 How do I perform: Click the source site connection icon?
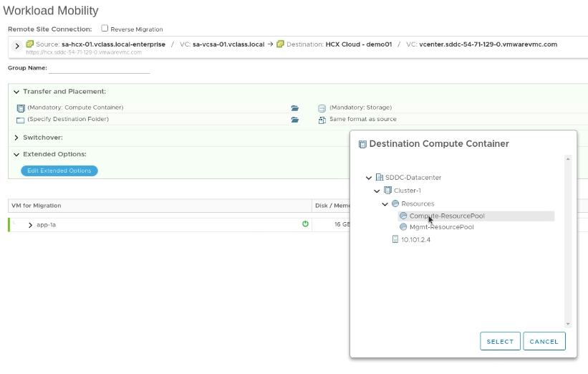coord(29,44)
